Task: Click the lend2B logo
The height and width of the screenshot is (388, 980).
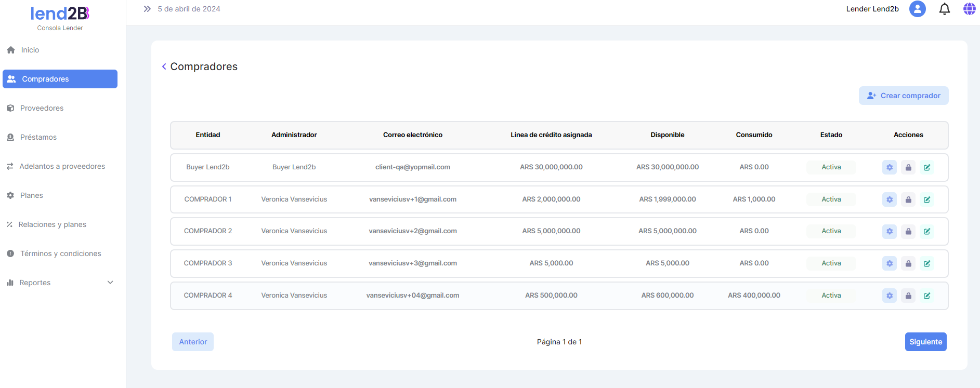Action: 60,14
